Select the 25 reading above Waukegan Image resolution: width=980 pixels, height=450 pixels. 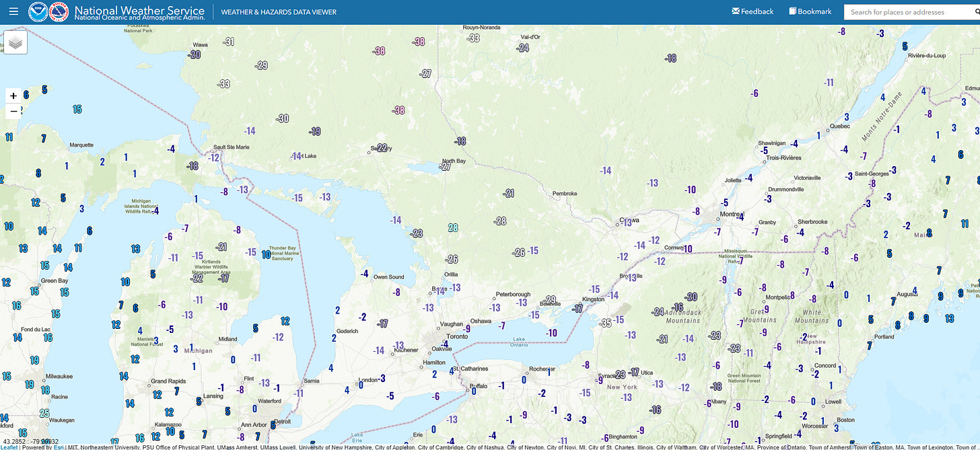coord(44,413)
